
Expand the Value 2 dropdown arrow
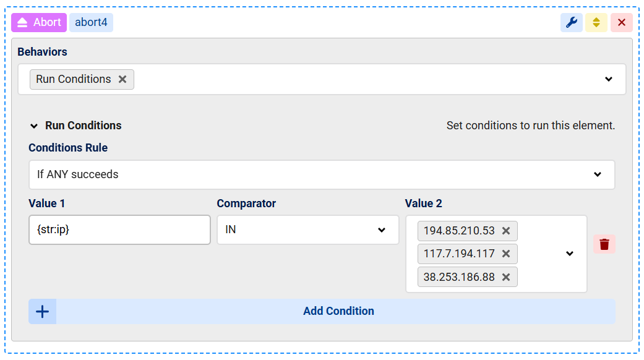coord(569,254)
